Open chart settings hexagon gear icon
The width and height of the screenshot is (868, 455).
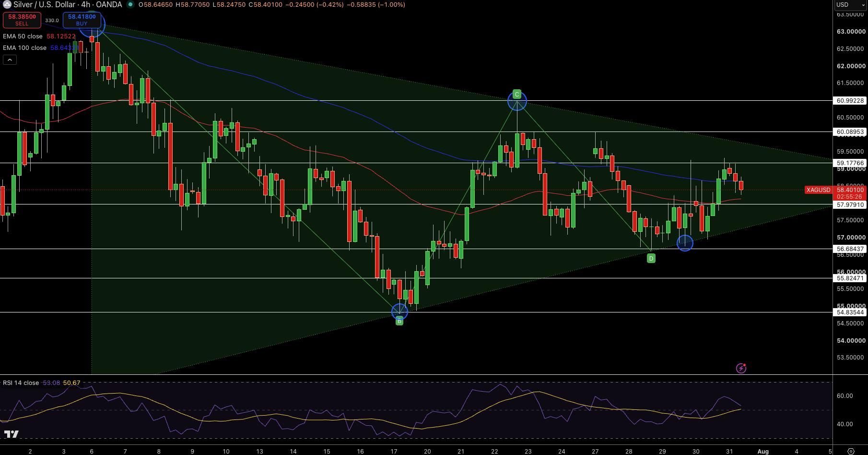click(851, 451)
